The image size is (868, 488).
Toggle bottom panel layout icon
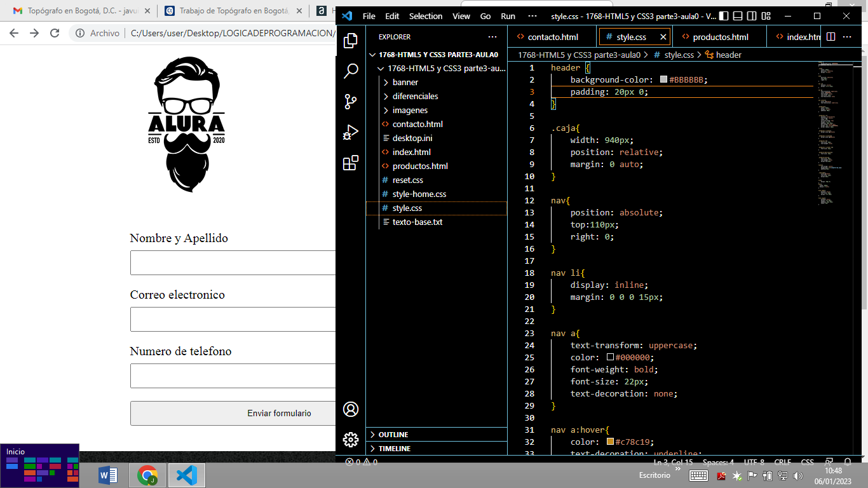pyautogui.click(x=738, y=16)
